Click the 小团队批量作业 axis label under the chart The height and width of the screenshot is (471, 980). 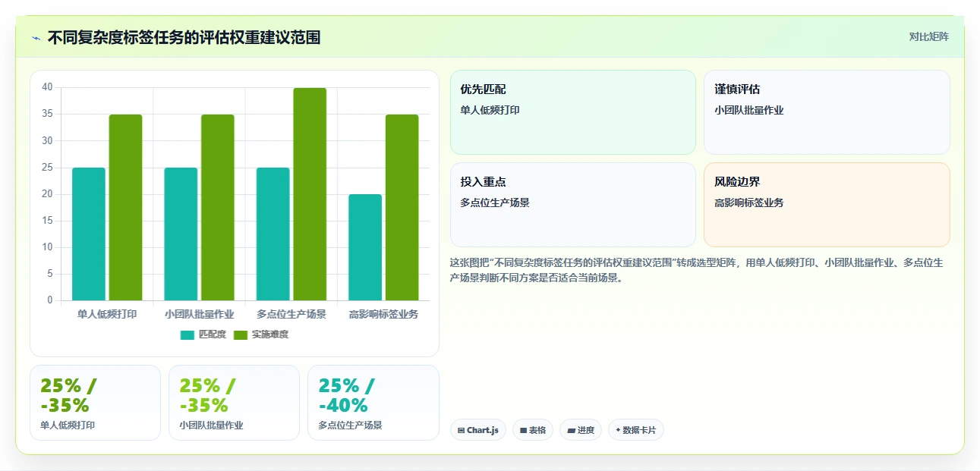(200, 314)
